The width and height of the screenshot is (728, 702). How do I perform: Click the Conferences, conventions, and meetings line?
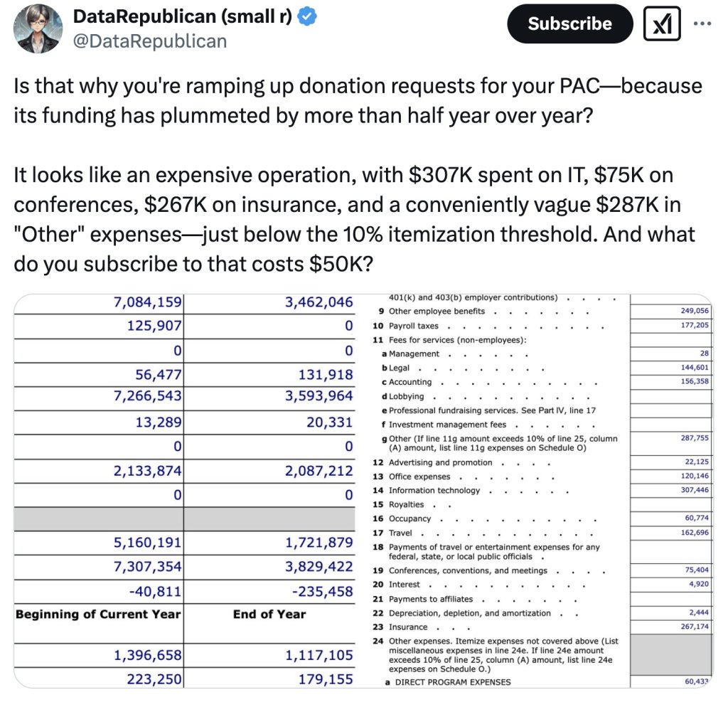(x=468, y=570)
